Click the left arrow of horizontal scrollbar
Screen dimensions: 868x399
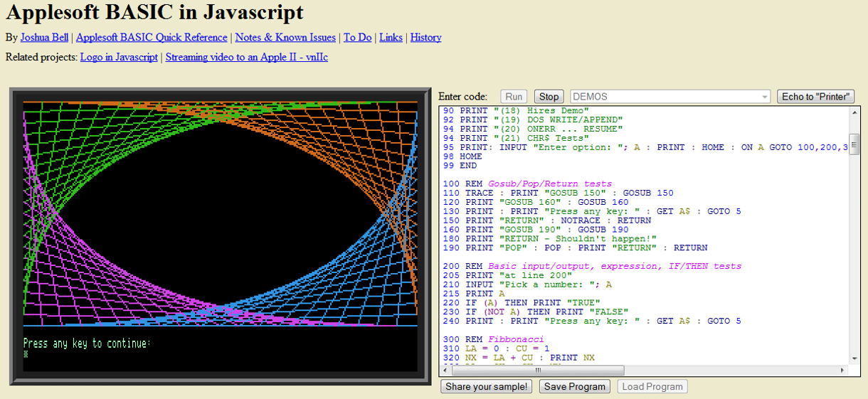tap(446, 371)
